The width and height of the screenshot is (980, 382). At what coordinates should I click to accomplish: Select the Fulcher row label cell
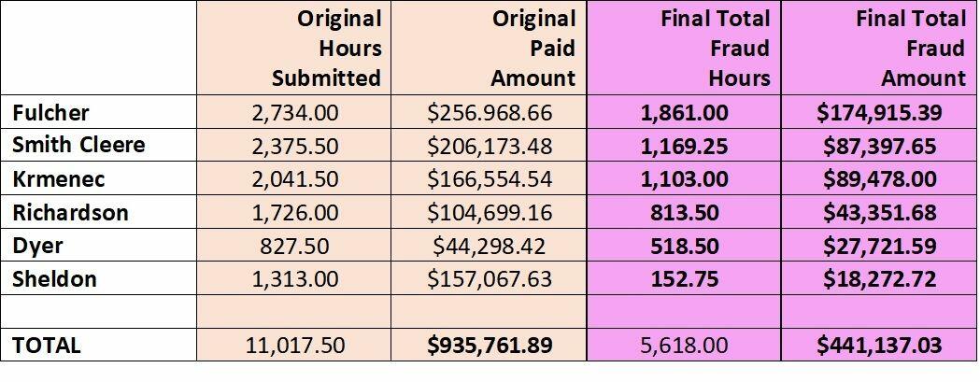pos(99,112)
